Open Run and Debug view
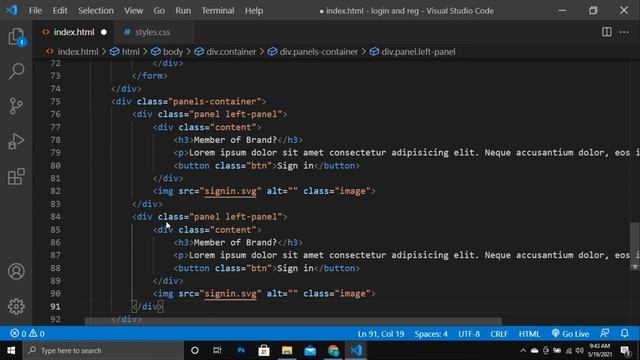Screen dimensions: 640x360 point(16,141)
